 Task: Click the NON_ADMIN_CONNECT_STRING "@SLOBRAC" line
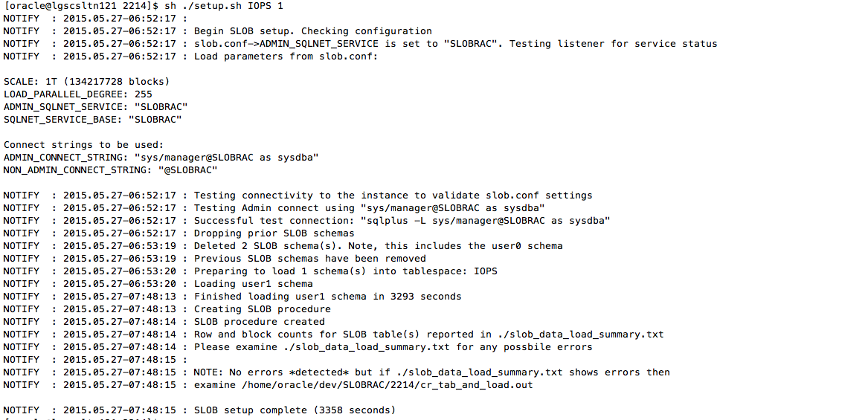point(110,169)
